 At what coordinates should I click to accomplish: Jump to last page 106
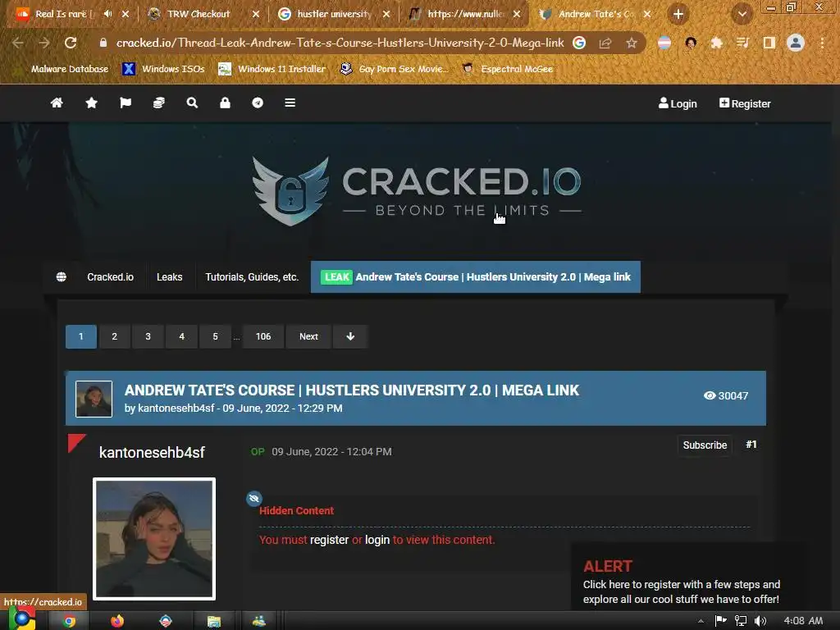[x=263, y=336]
